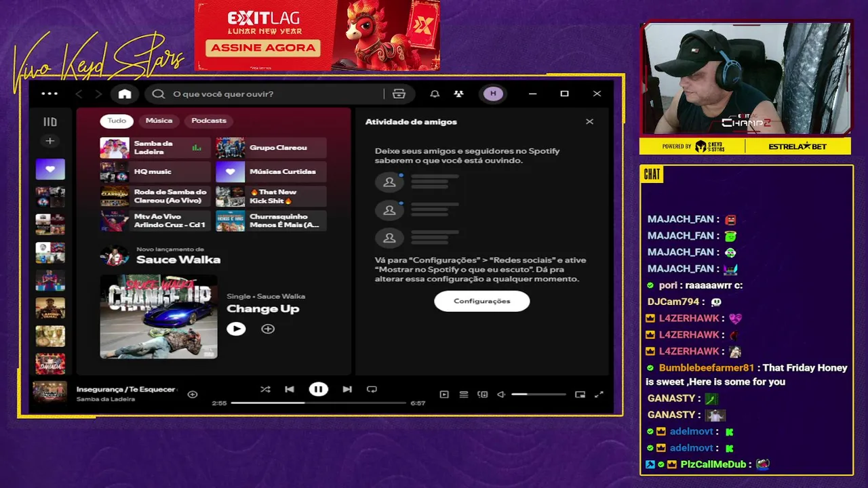Open the connect to a device icon

coord(483,394)
